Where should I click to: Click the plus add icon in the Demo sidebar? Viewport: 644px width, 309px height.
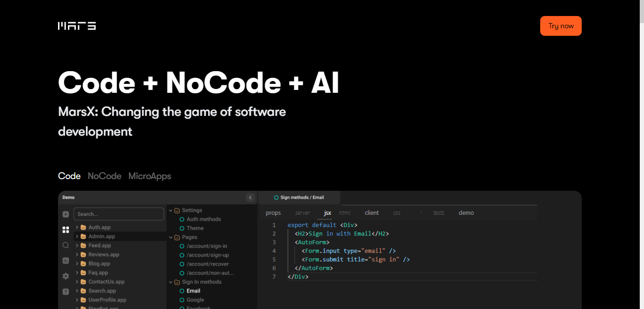click(66, 214)
